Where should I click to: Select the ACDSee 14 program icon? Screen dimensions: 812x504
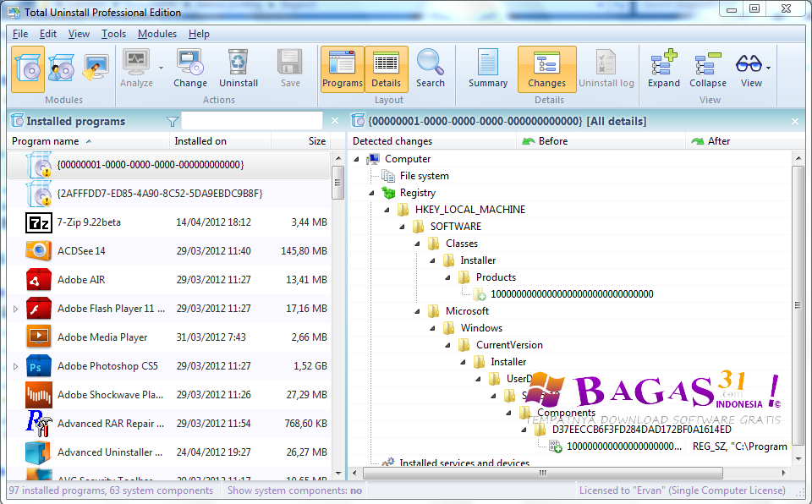tap(39, 251)
